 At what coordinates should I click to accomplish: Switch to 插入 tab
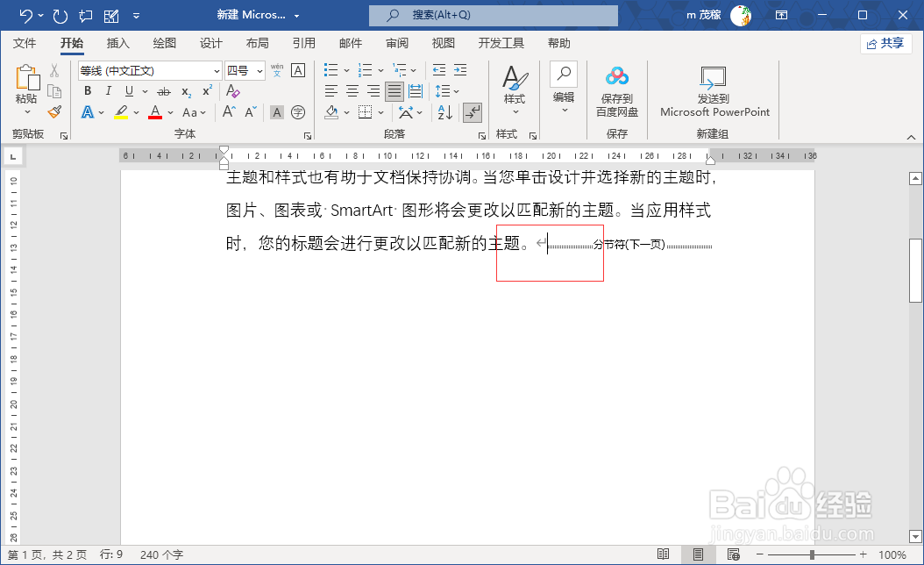pos(117,43)
